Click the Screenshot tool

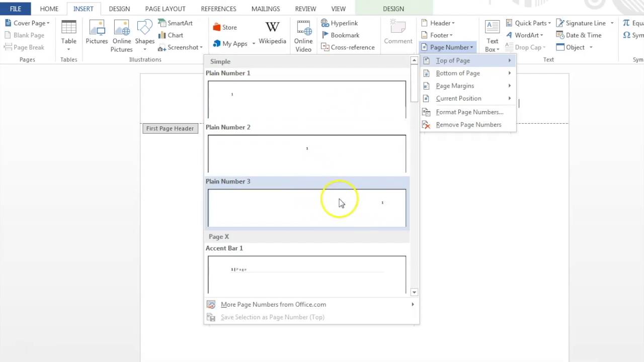click(180, 47)
